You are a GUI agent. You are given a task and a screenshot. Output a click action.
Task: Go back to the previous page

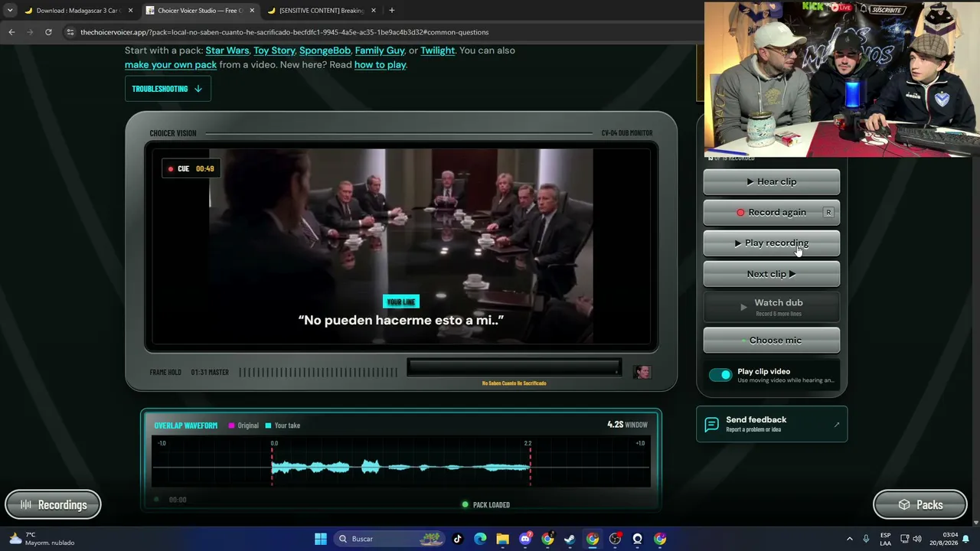[11, 32]
